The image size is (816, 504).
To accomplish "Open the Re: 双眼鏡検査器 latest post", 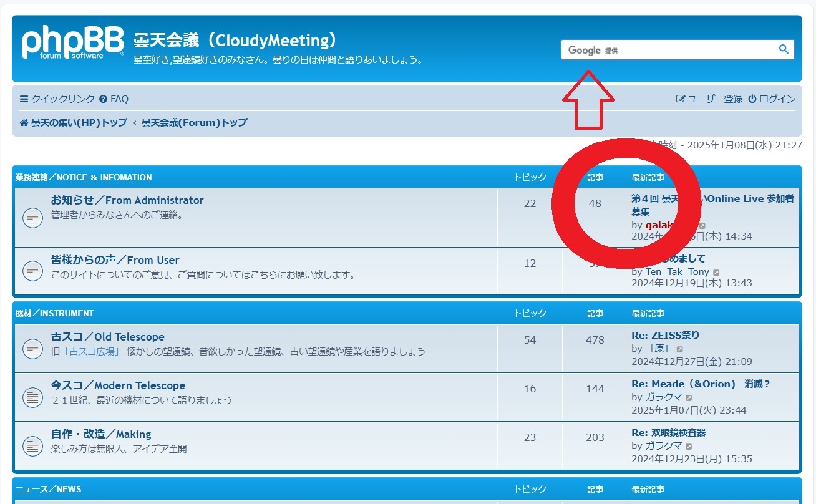I will click(668, 432).
